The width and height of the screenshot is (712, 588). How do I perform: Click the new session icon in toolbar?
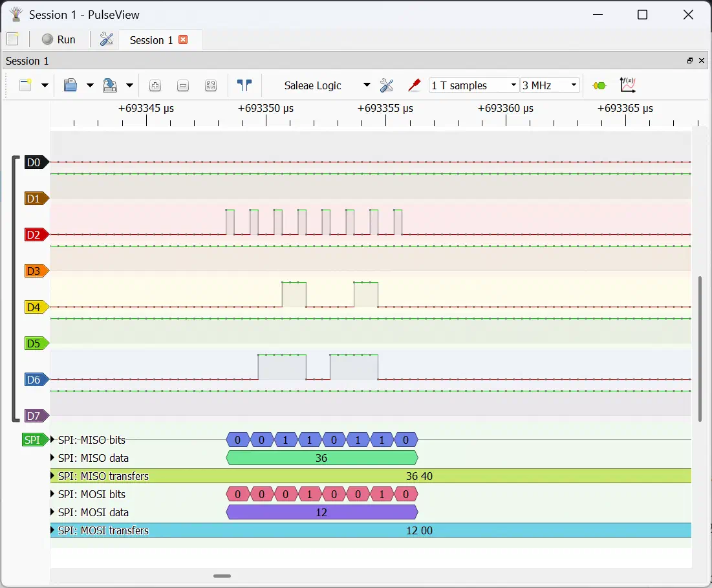coord(25,85)
